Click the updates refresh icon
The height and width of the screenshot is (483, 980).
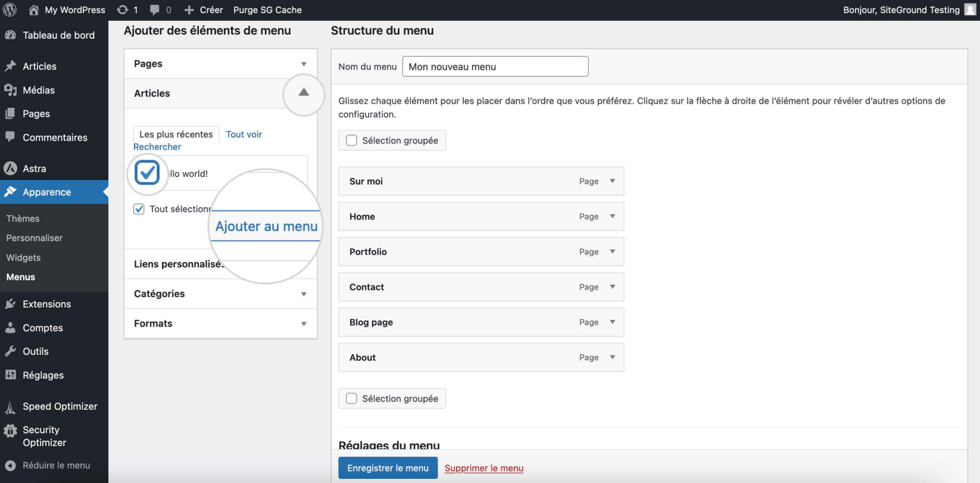point(122,10)
